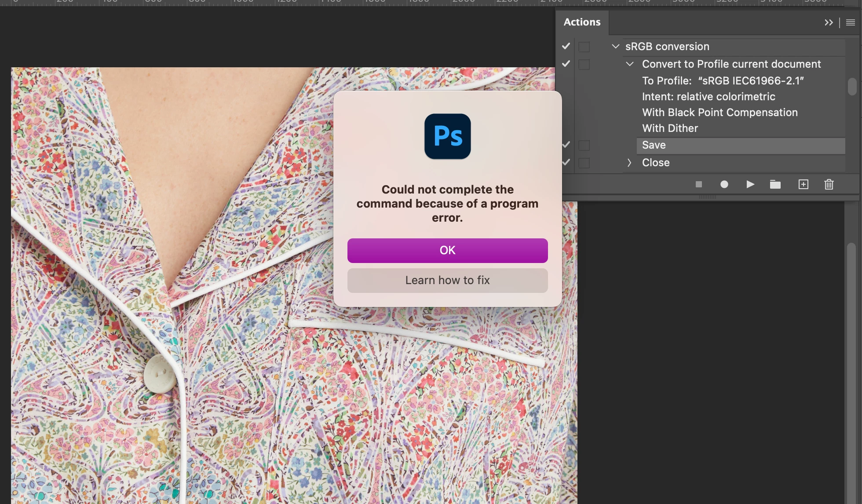Collapse the sRGB conversion set chevron

click(616, 46)
